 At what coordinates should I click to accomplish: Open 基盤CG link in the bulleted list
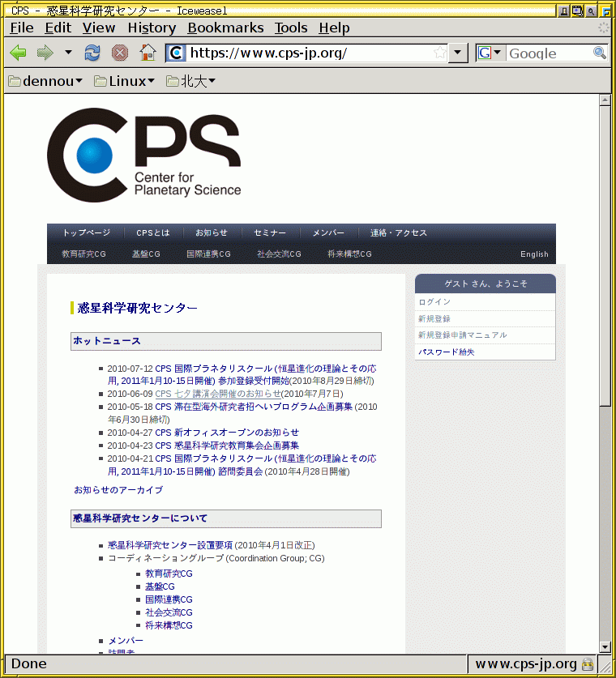(x=160, y=586)
